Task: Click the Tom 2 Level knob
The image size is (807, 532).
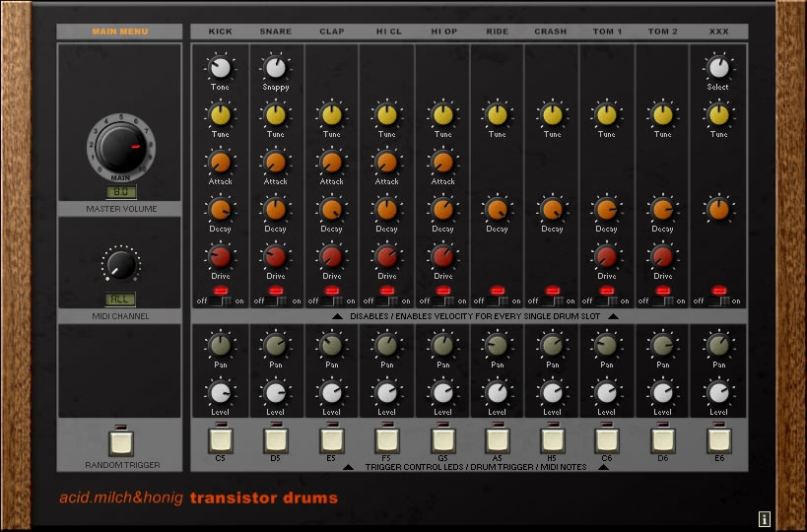Action: coord(662,392)
